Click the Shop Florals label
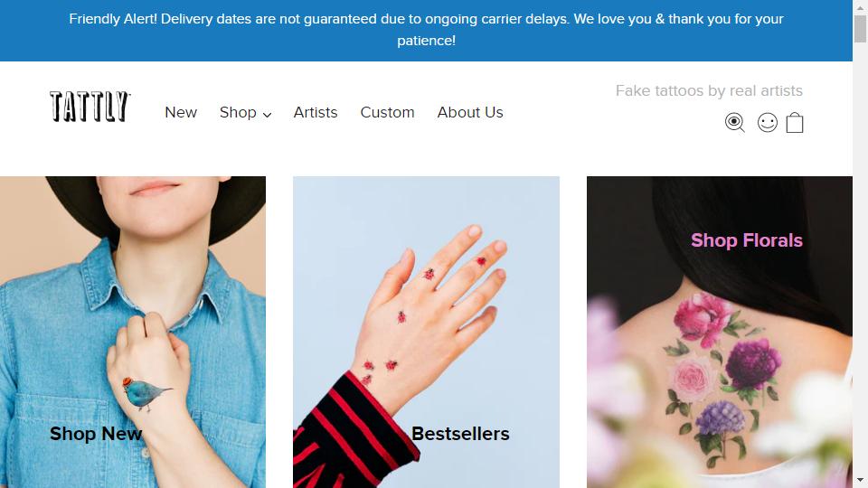 746,240
